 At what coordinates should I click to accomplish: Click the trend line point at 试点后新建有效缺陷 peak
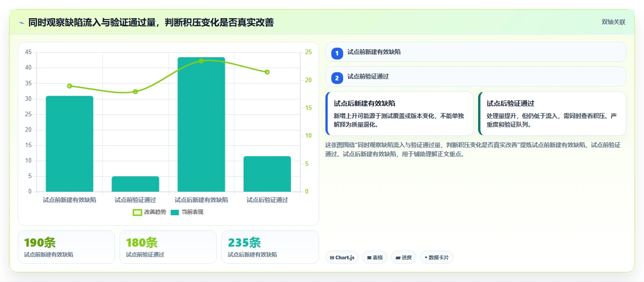tap(201, 61)
